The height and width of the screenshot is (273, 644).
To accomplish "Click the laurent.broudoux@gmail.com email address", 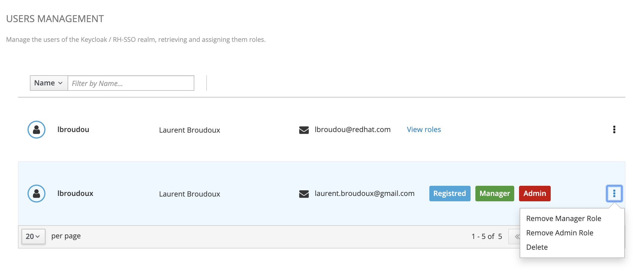I will 364,194.
